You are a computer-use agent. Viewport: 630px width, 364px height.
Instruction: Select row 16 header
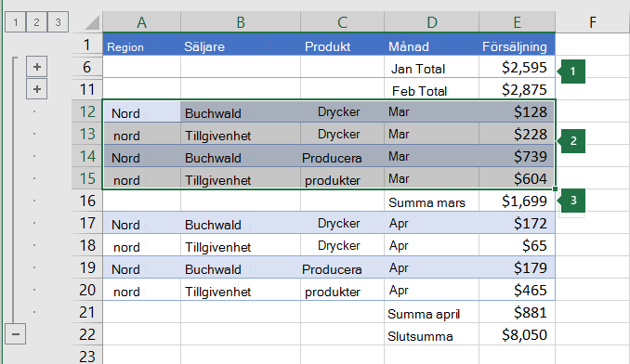[x=86, y=201]
